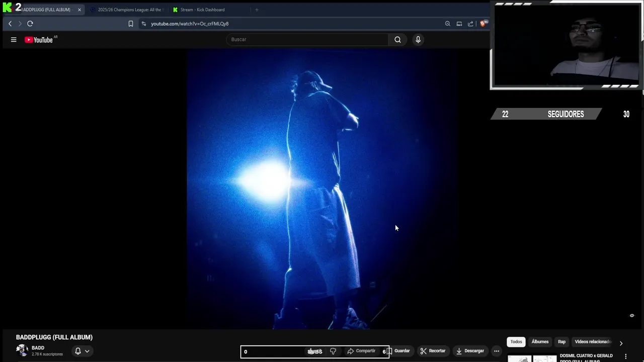This screenshot has width=644, height=362.
Task: Switch to the Stream - Kick Dashboard tab
Action: (x=202, y=10)
